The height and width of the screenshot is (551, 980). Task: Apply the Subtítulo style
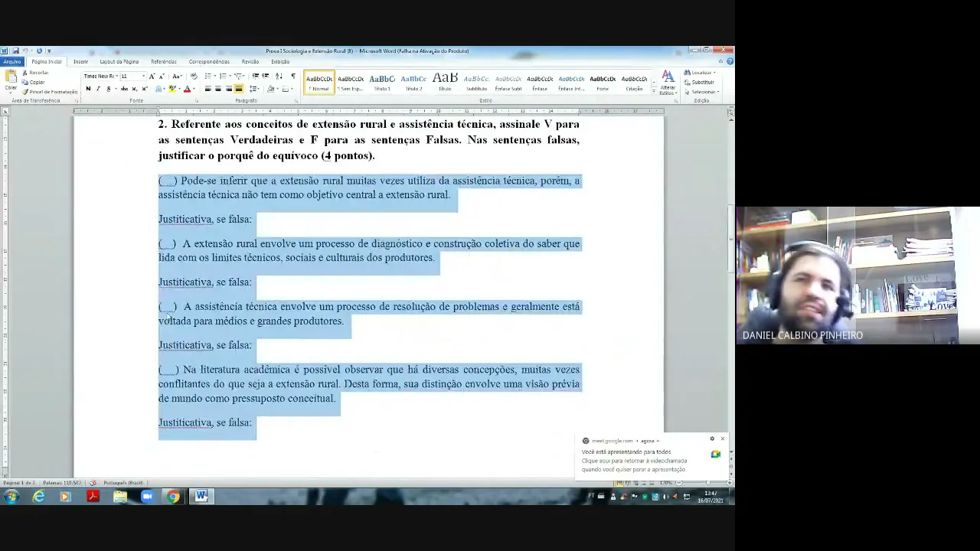coord(476,82)
